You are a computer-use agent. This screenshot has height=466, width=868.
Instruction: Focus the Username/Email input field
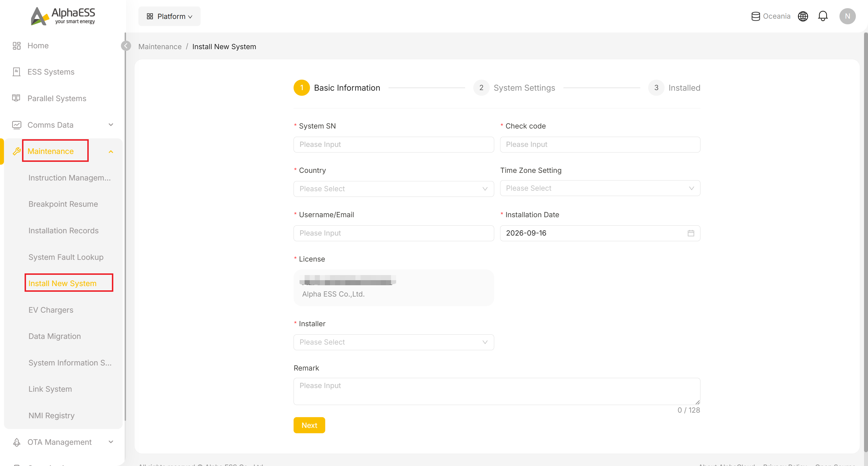click(394, 233)
